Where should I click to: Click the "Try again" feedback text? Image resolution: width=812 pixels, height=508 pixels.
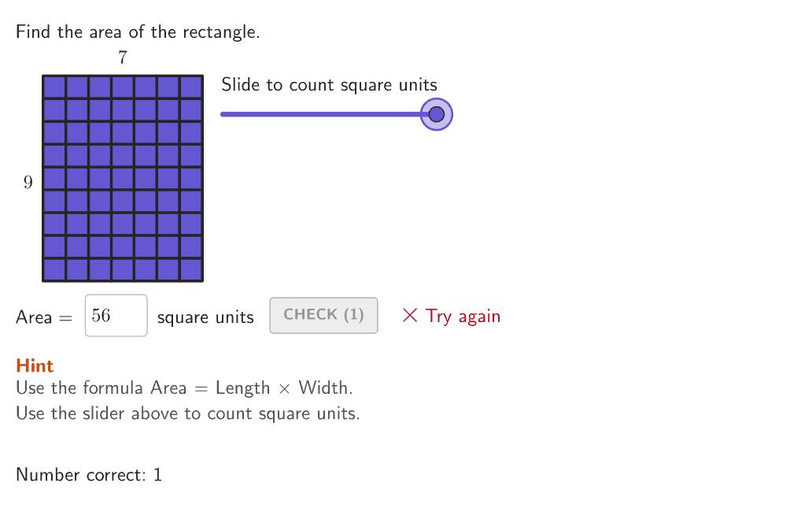point(463,317)
